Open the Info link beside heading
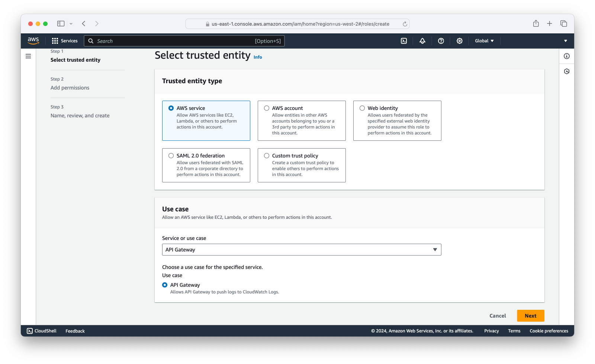Image resolution: width=595 pixels, height=364 pixels. 258,57
